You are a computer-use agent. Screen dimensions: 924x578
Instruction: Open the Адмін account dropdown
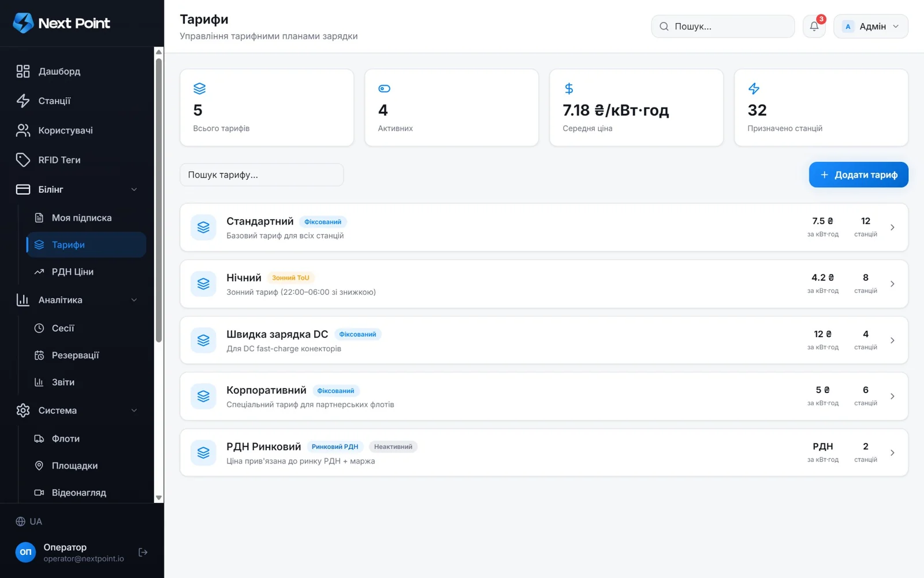point(871,26)
